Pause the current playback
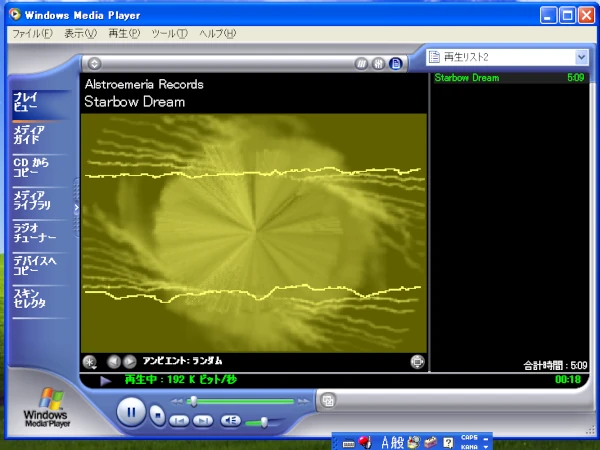This screenshot has width=600, height=450. (x=131, y=412)
